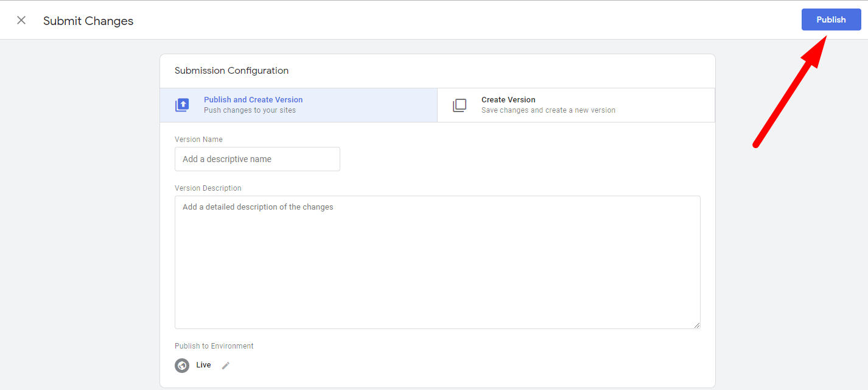Close the Submit Changes dialog

point(21,20)
